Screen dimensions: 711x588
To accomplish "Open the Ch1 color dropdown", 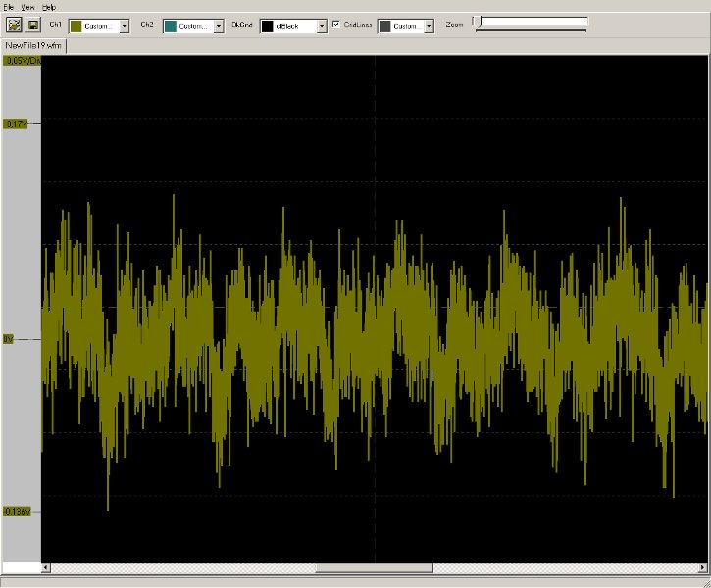I will pyautogui.click(x=124, y=26).
